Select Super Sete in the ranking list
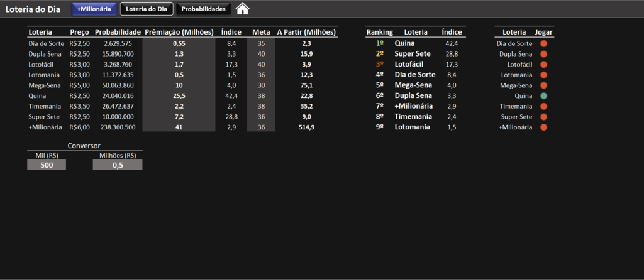Viewport: 644px width, 280px height. click(x=413, y=54)
